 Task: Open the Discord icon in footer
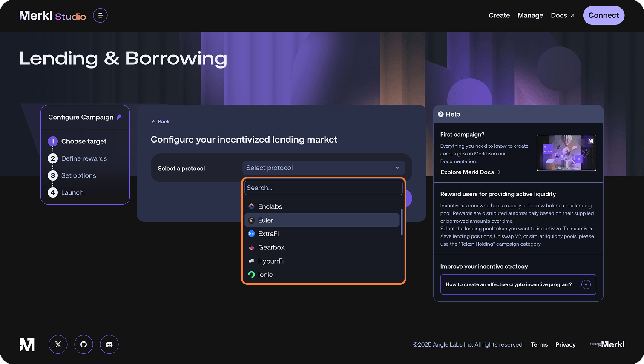pos(109,344)
